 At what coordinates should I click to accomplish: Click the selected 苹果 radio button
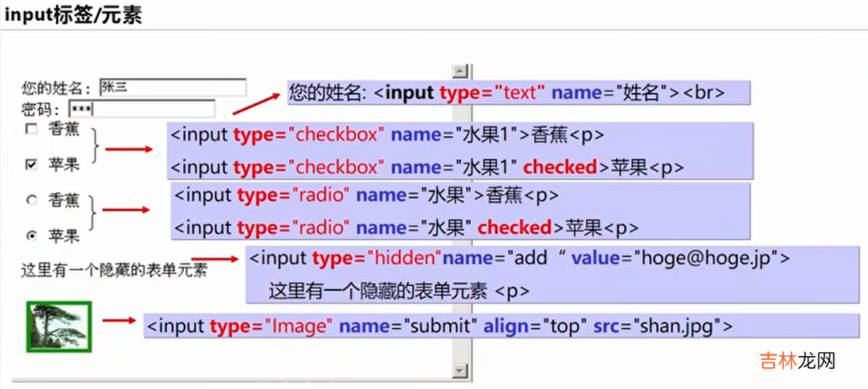click(x=31, y=235)
